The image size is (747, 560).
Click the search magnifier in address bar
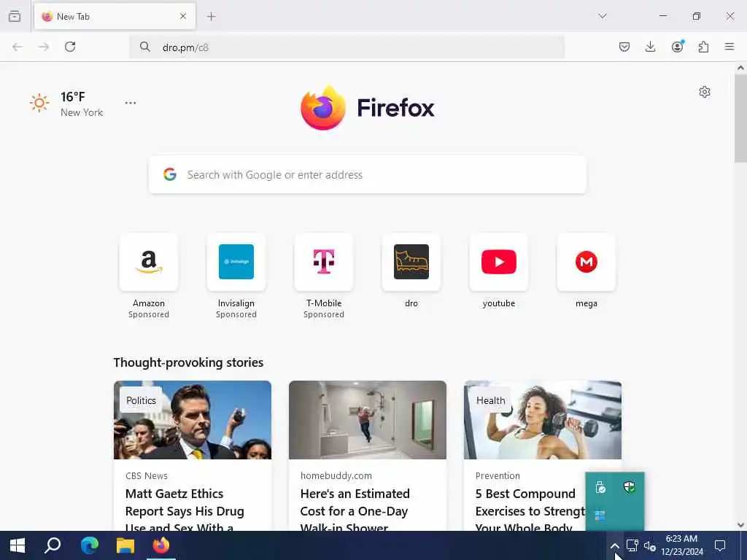145,47
